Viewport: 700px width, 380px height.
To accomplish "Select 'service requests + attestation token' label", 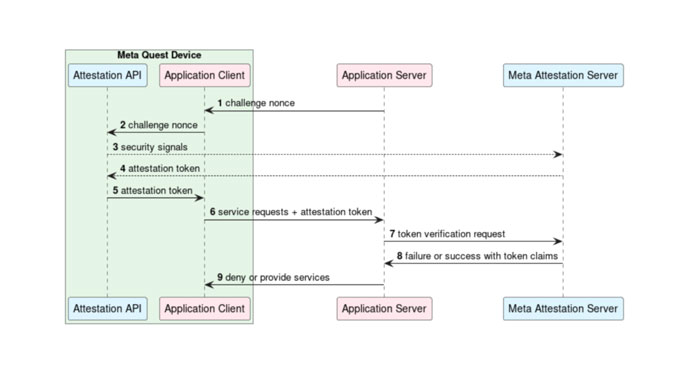I will [295, 212].
